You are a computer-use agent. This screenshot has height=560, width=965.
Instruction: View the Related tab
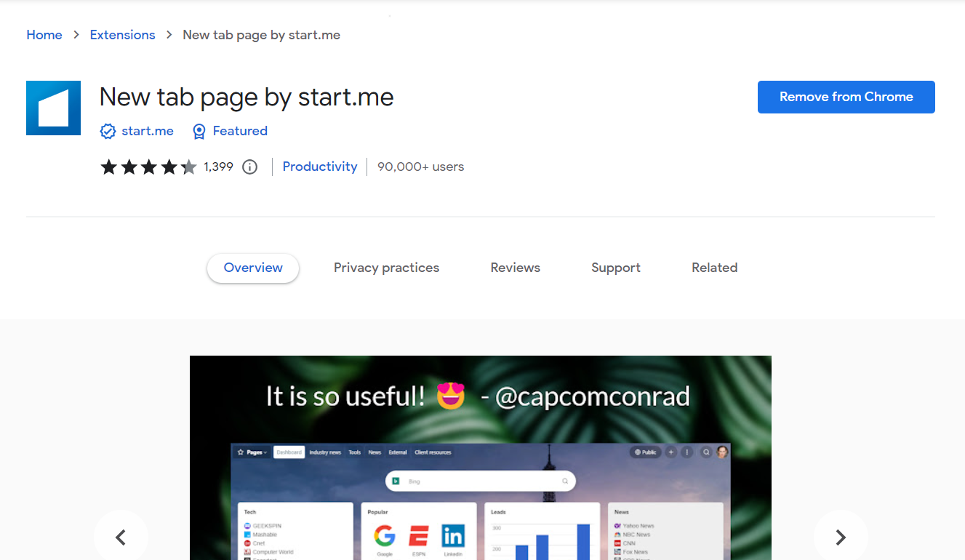[714, 268]
